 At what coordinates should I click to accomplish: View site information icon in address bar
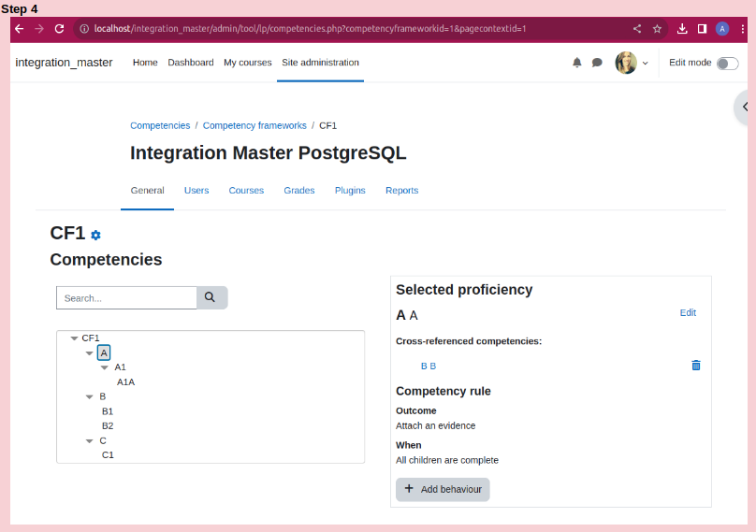coord(84,29)
